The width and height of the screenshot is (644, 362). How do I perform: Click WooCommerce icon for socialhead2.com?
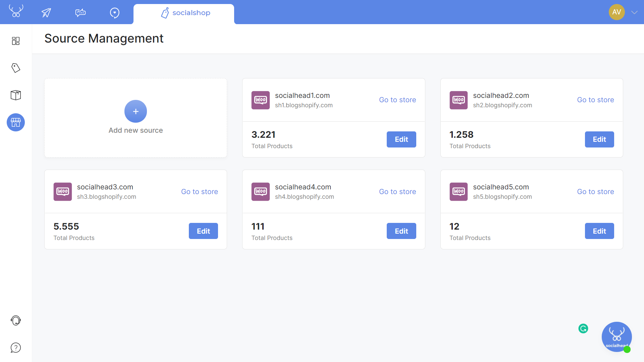tap(459, 100)
